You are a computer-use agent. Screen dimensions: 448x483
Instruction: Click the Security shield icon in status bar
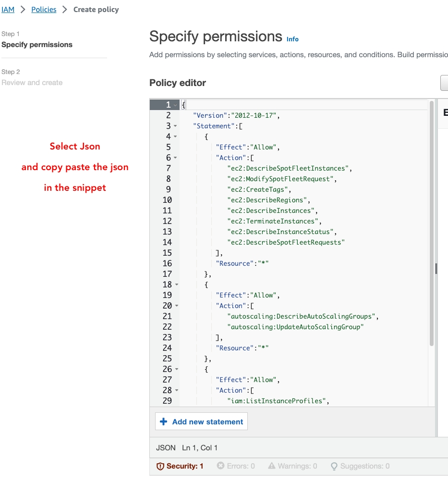pos(160,466)
